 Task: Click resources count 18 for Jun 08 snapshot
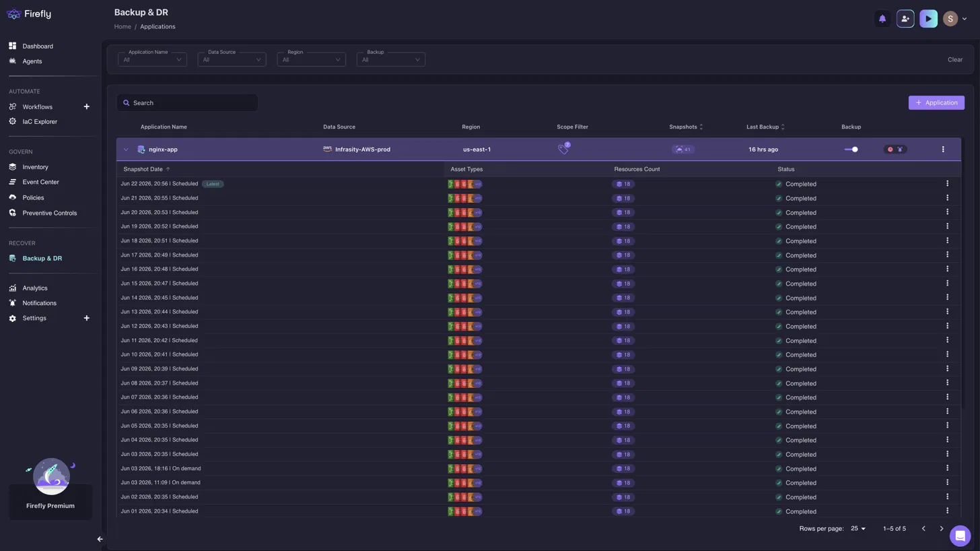point(623,383)
